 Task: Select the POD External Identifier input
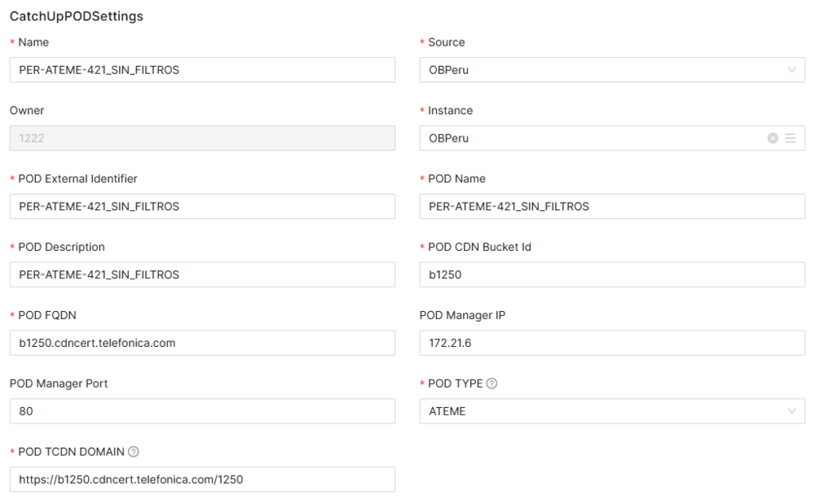[x=202, y=207]
